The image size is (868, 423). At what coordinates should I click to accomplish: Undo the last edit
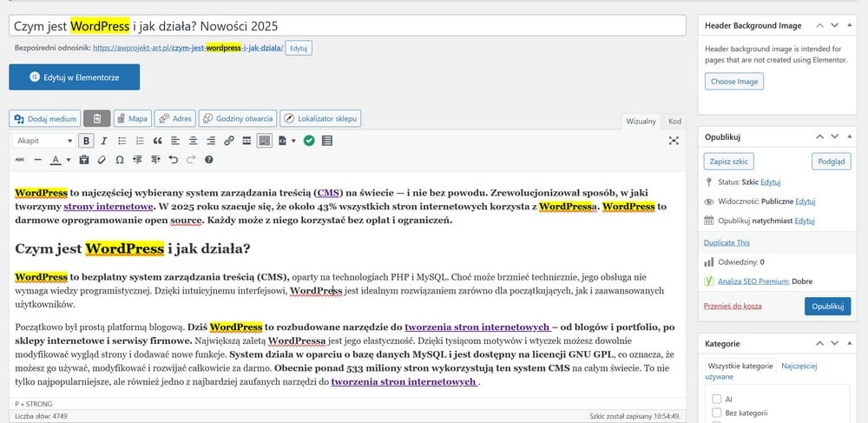174,160
